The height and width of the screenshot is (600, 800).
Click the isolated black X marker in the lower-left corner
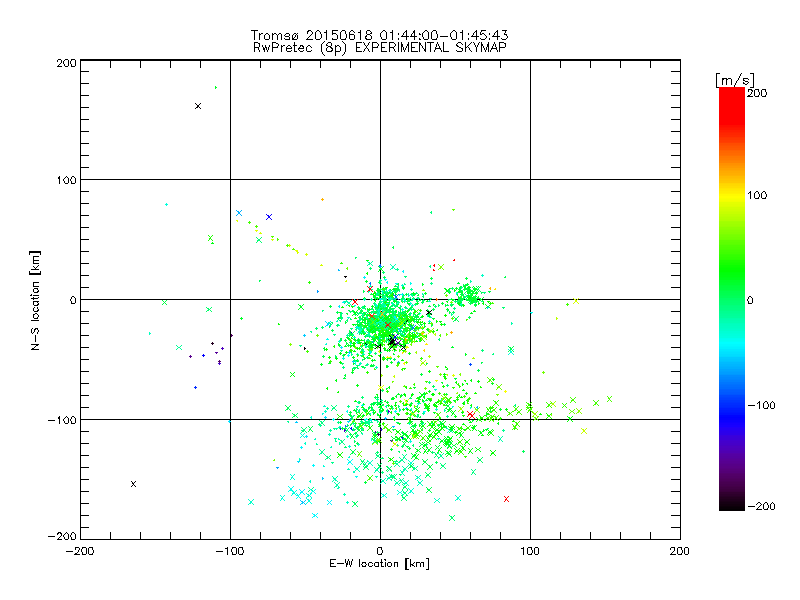(x=133, y=484)
